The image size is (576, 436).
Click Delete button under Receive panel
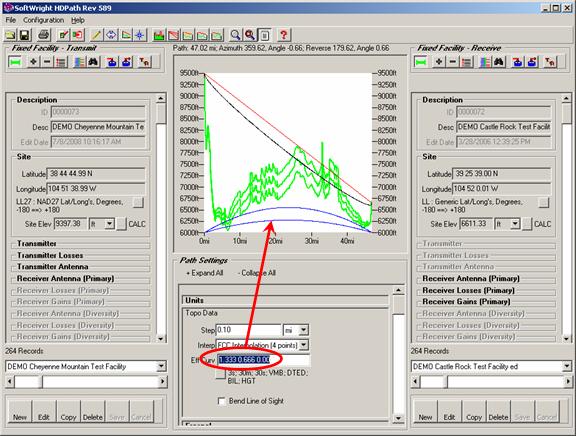[x=498, y=411]
